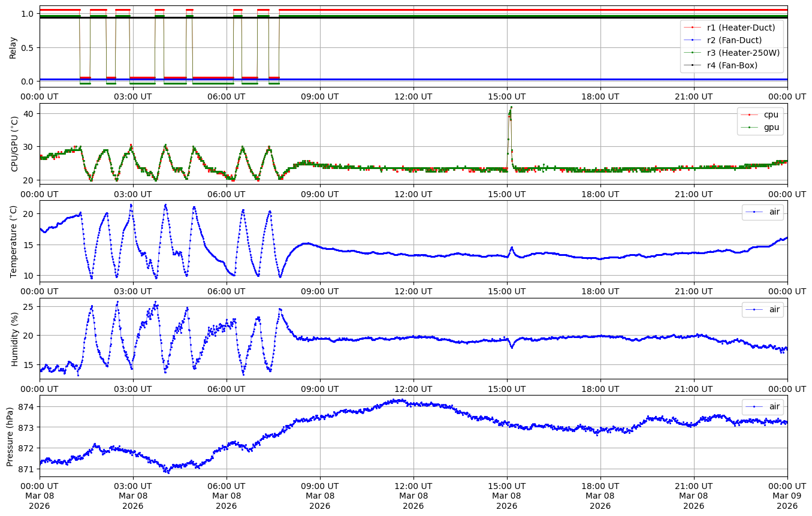Click the Humidity (%) axis label
Image resolution: width=812 pixels, height=516 pixels.
[15, 339]
